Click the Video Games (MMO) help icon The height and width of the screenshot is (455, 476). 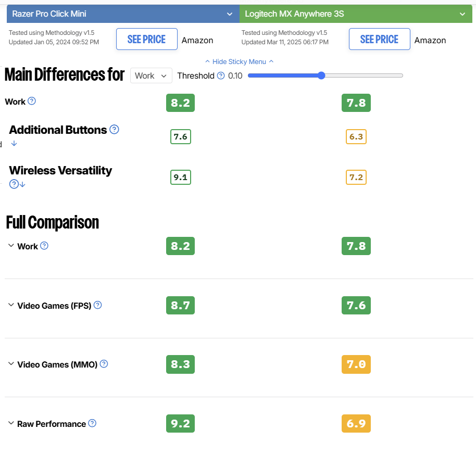(x=104, y=364)
